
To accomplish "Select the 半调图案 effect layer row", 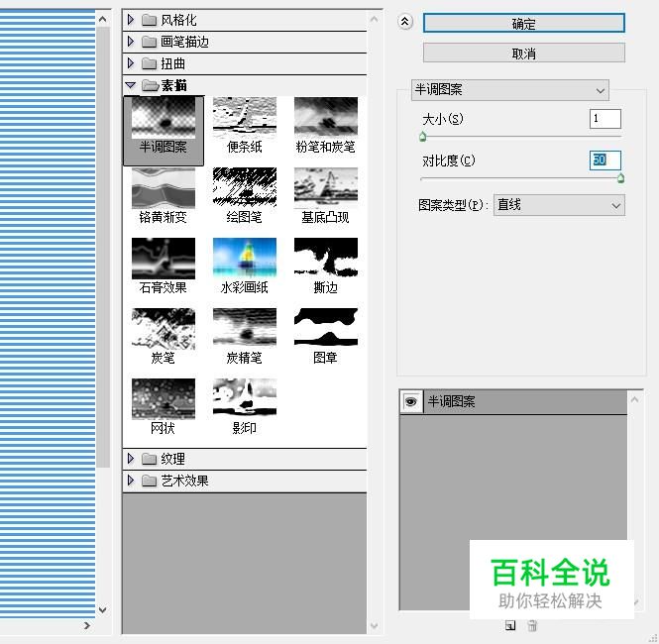I will (513, 402).
